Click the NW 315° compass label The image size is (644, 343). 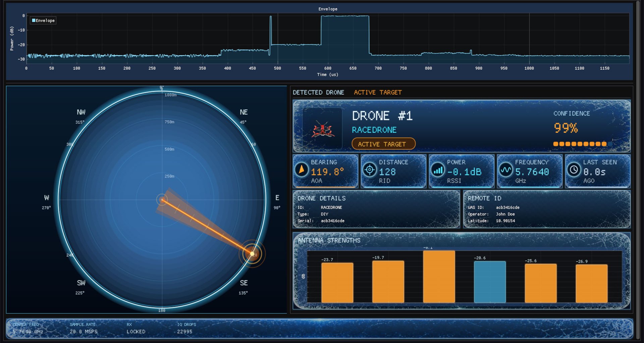point(80,116)
